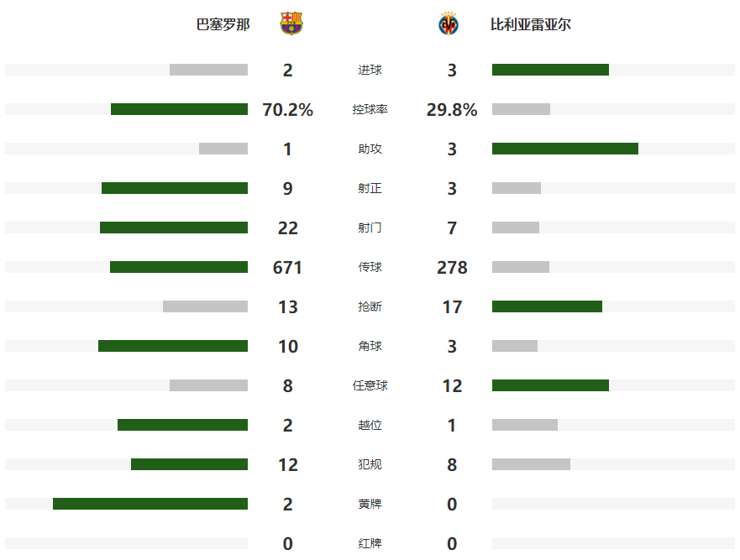Click the Villarreal club crest icon
The height and width of the screenshot is (560, 740).
point(449,24)
